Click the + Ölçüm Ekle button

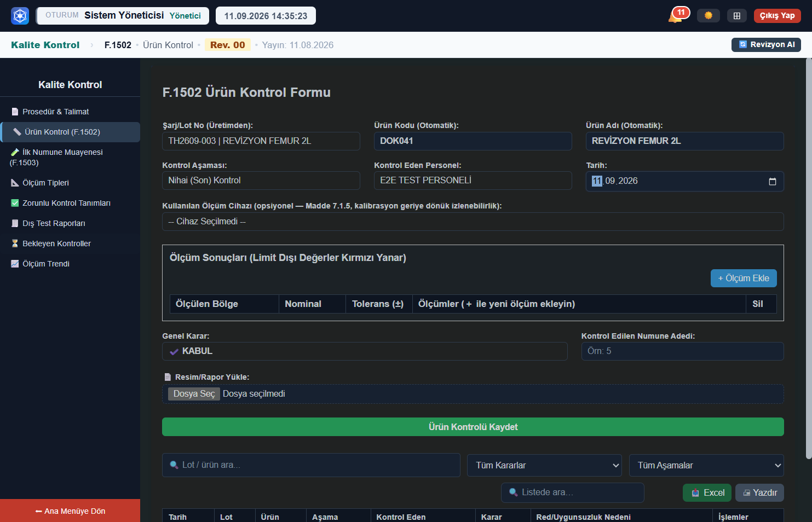pos(744,278)
